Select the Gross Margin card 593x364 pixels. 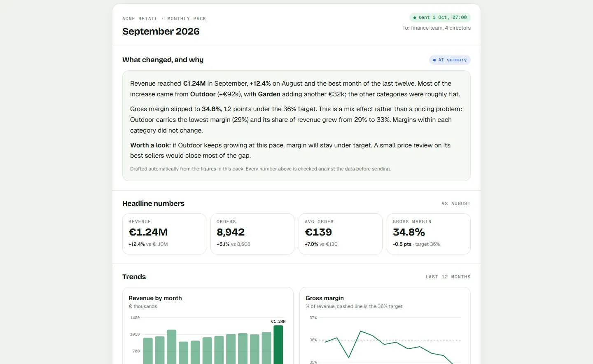point(429,234)
